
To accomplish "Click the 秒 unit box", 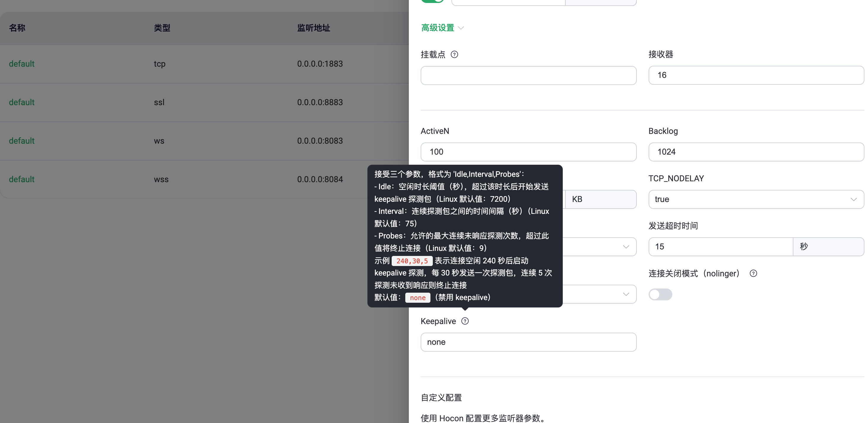I will [x=828, y=247].
